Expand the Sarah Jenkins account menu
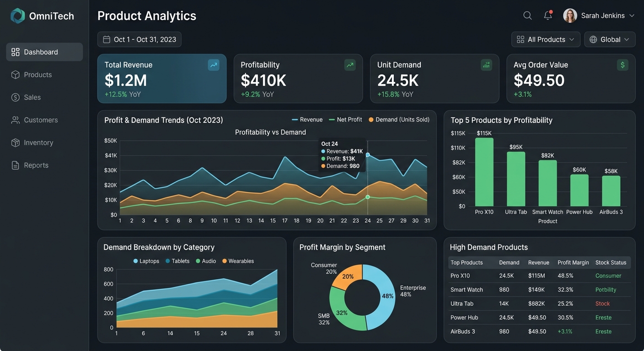This screenshot has height=351, width=644. point(599,16)
